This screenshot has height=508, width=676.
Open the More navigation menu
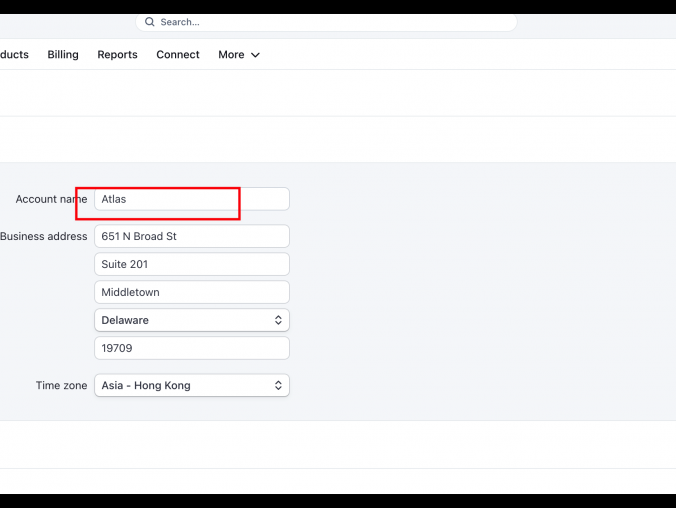[231, 55]
